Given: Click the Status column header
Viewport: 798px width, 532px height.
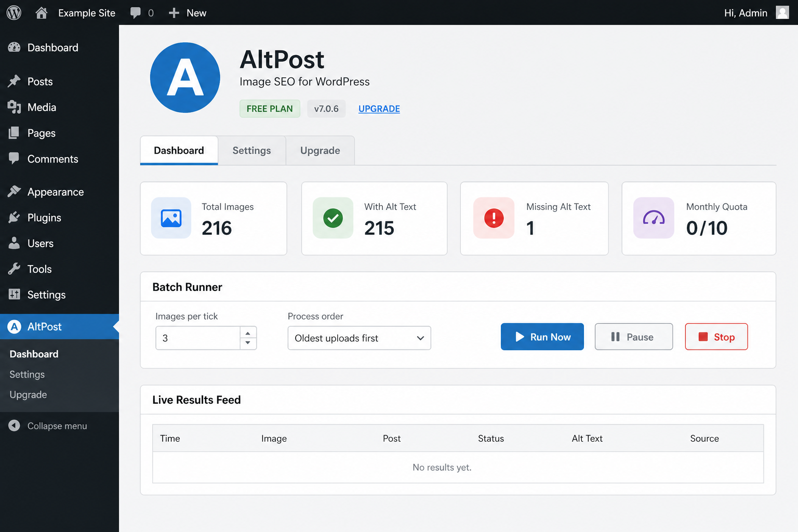Looking at the screenshot, I should [x=491, y=438].
